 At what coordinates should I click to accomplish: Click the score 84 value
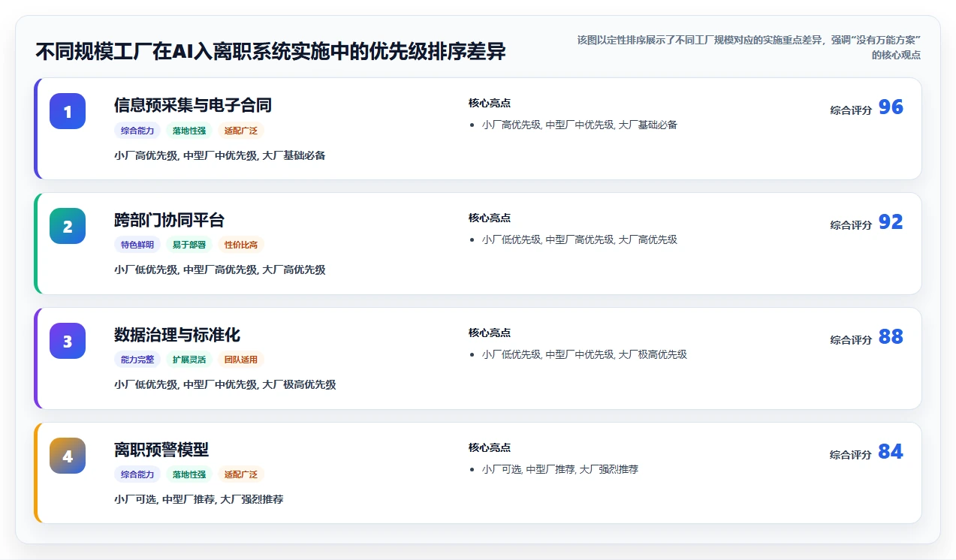[x=891, y=452]
